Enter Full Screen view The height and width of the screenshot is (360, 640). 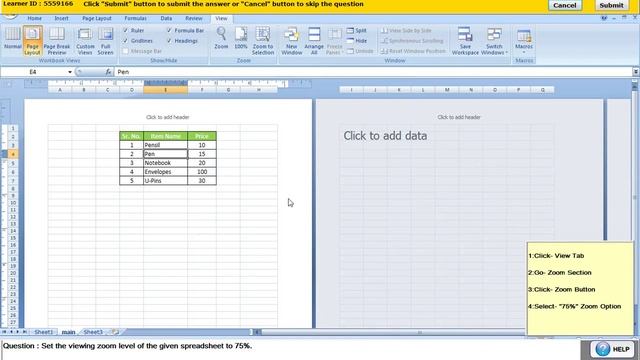pyautogui.click(x=105, y=40)
